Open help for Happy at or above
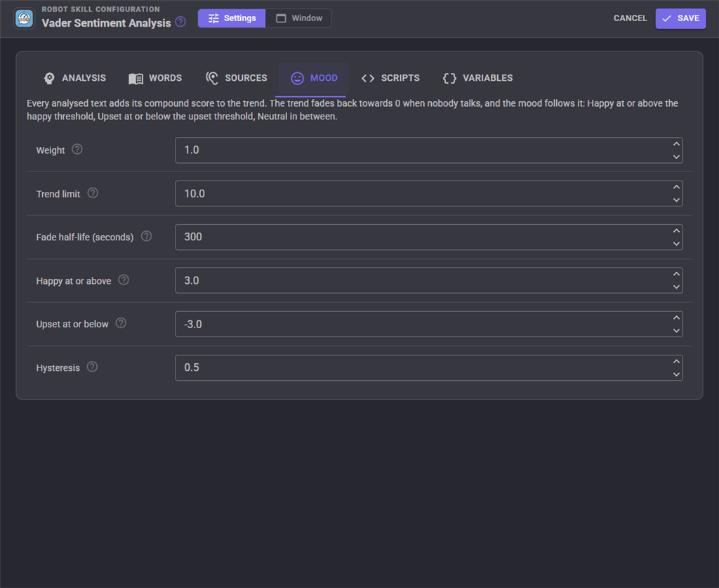This screenshot has height=588, width=719. [124, 280]
